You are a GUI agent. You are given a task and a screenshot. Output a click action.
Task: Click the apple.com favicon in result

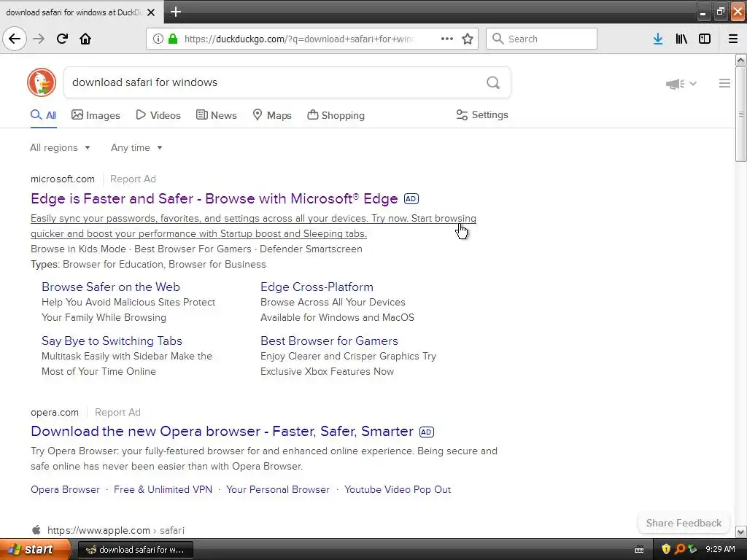click(36, 529)
